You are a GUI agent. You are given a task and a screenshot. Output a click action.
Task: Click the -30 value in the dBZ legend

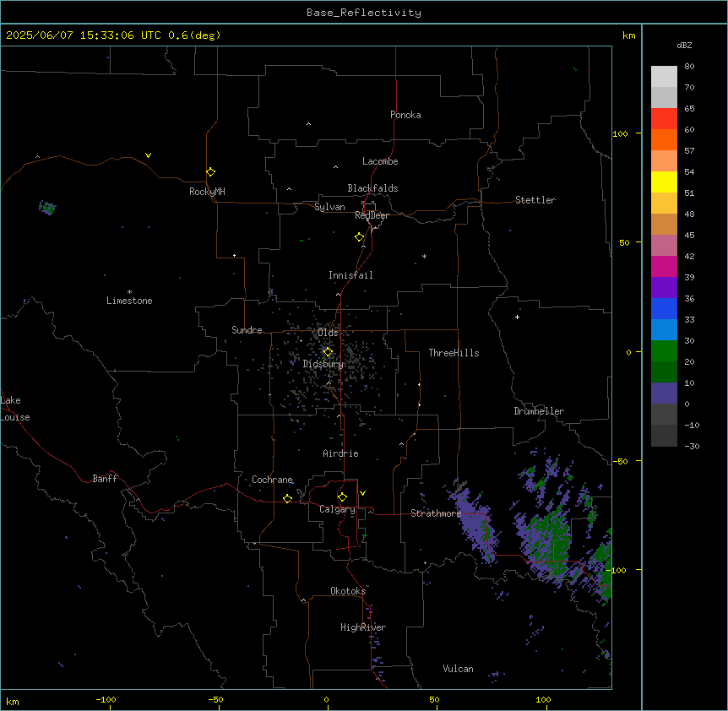pyautogui.click(x=692, y=446)
